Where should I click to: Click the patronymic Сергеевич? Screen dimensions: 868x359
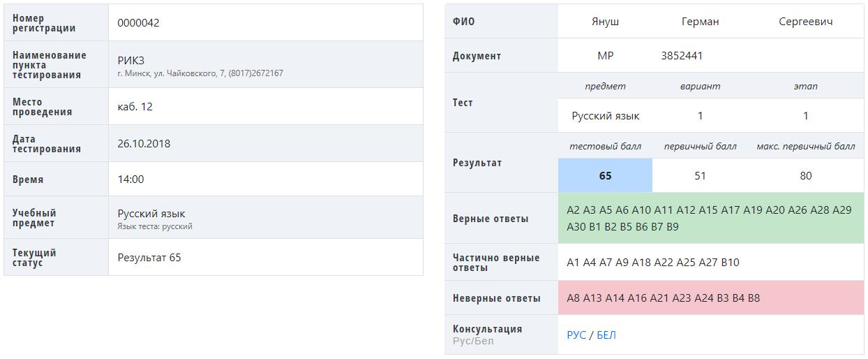(806, 21)
